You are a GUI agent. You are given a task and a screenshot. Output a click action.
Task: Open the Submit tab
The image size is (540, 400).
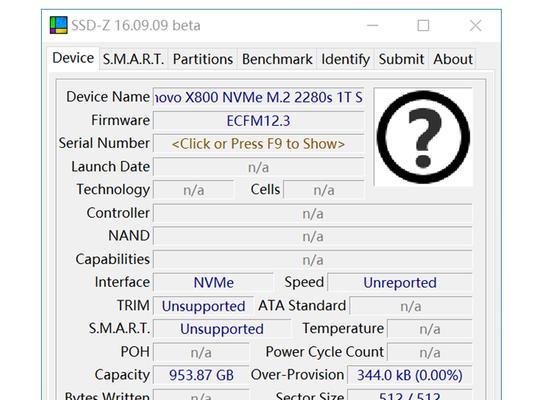(401, 59)
